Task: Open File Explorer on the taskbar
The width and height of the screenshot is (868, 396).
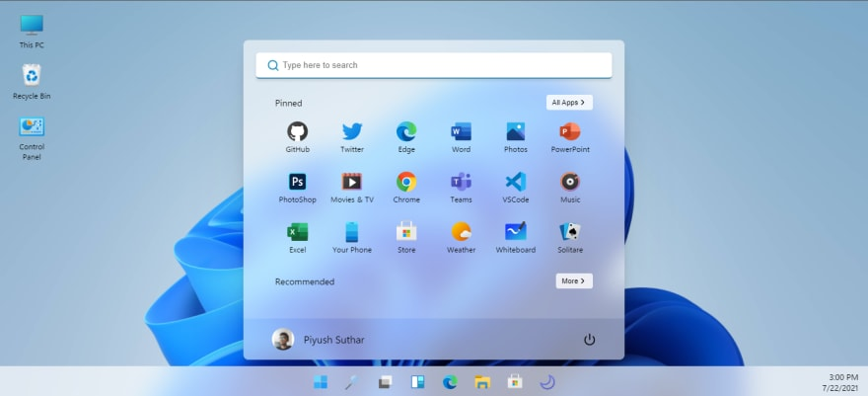Action: pos(482,381)
